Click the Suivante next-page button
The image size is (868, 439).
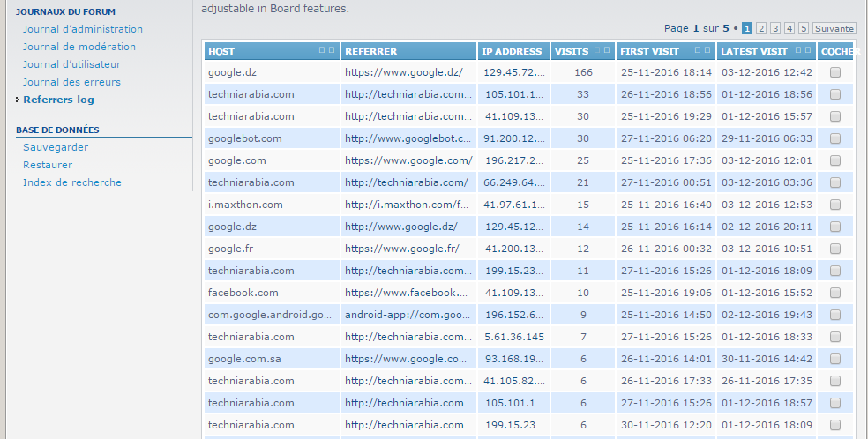point(834,28)
